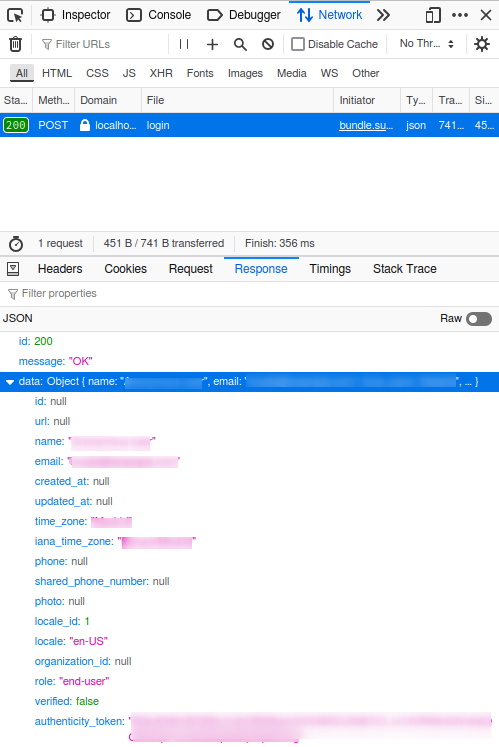The width and height of the screenshot is (499, 747).
Task: Filter requests by XHR
Action: (x=161, y=73)
